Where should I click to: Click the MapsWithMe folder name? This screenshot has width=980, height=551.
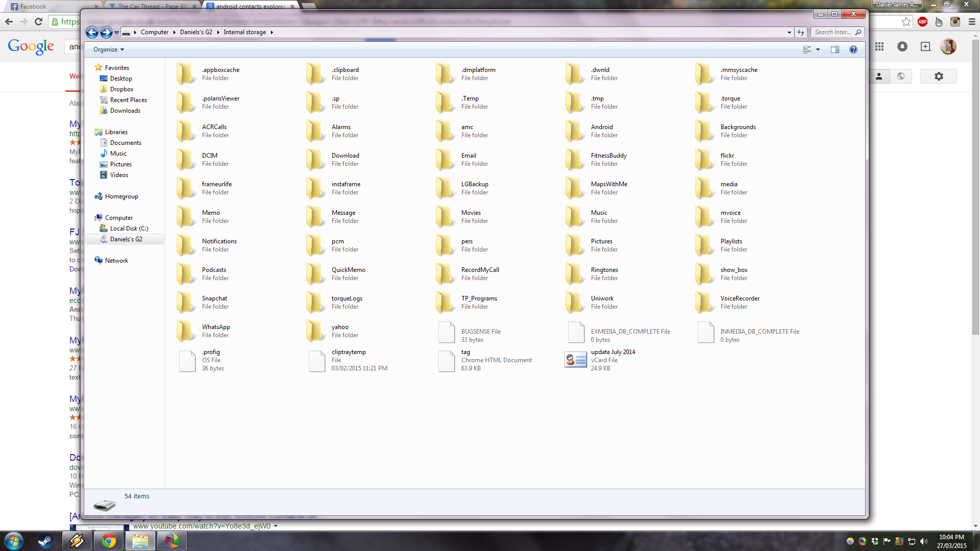[609, 184]
